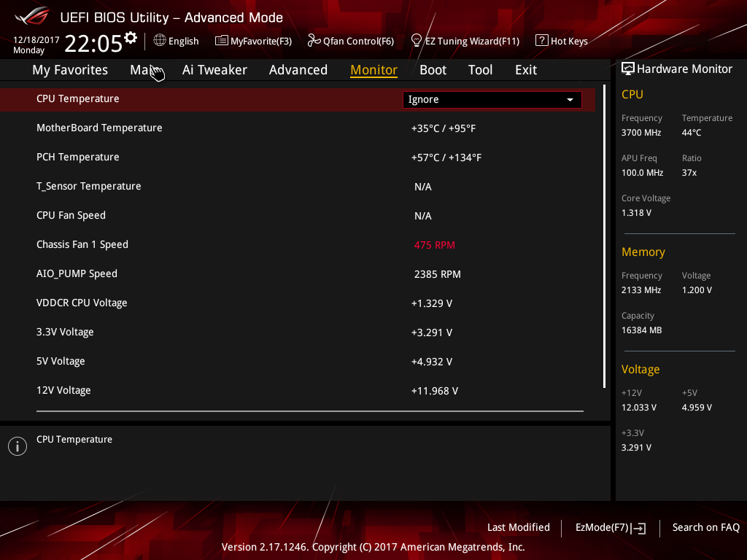Click the 2385 RPM value

(438, 274)
